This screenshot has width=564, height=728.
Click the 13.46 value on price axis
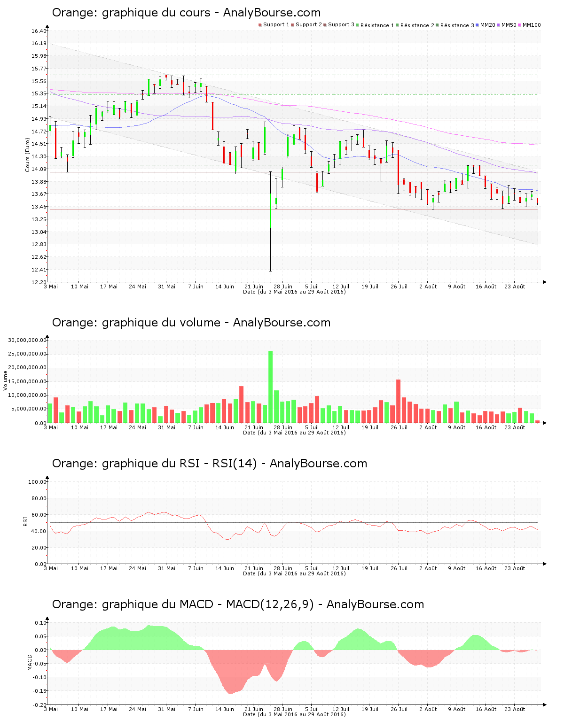(39, 207)
